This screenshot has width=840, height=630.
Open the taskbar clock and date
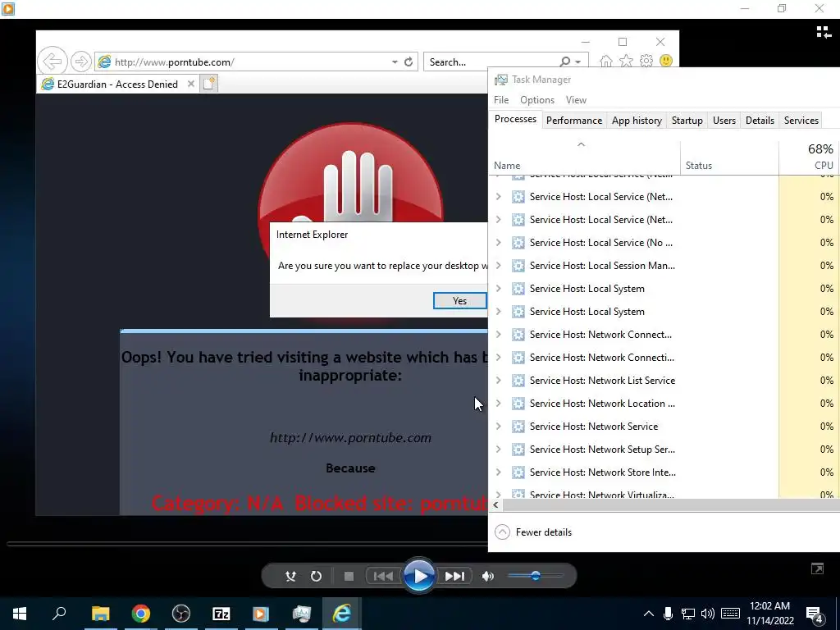(769, 614)
